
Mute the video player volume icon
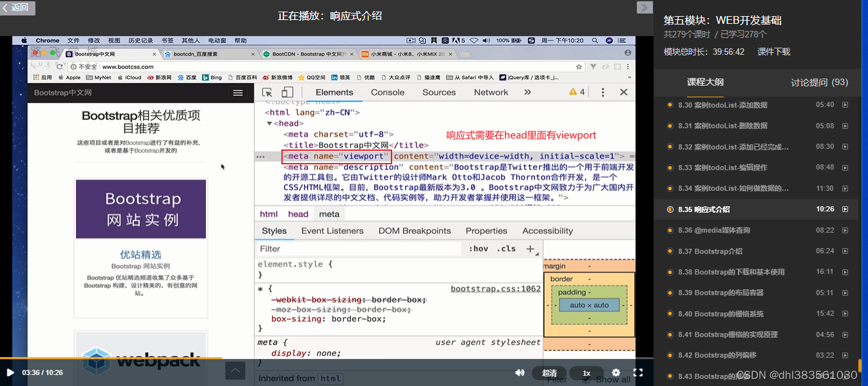tap(520, 372)
